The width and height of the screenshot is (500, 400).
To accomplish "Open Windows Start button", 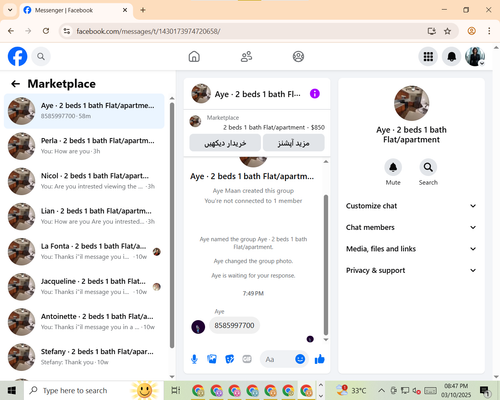I will click(x=12, y=390).
